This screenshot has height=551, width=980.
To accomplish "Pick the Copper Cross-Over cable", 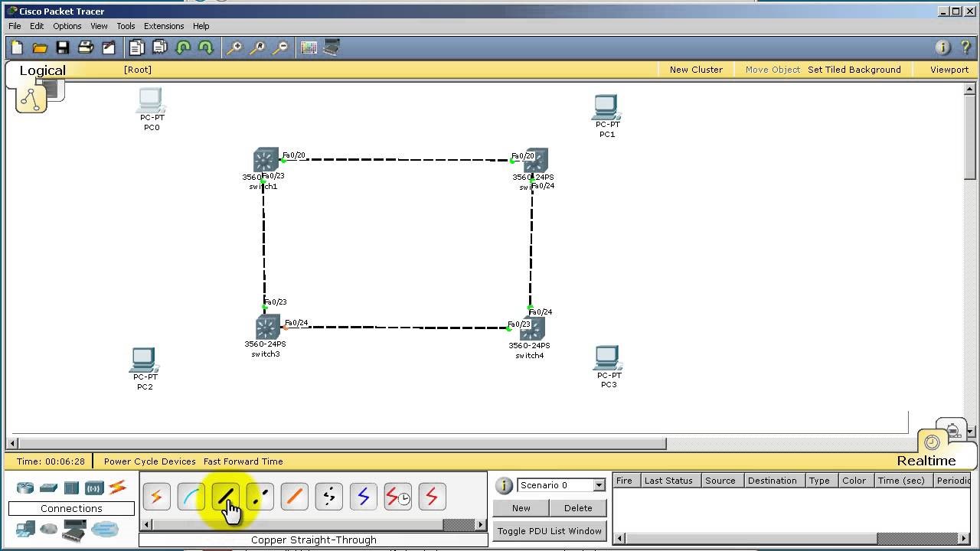I will (x=260, y=497).
